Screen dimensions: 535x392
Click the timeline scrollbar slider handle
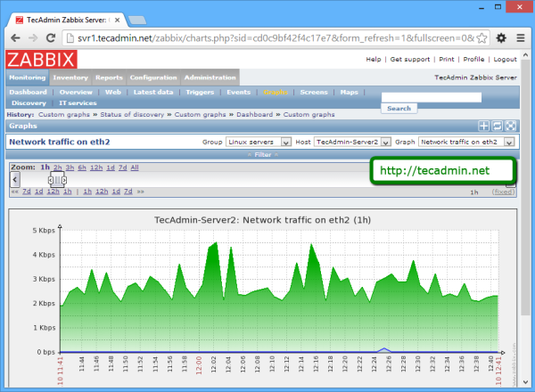tap(57, 180)
